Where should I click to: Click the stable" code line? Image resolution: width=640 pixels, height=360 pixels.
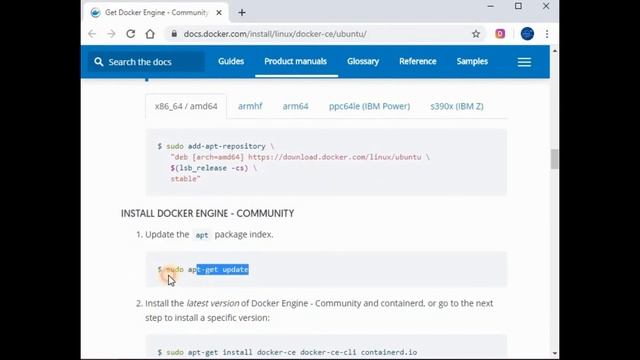tap(185, 179)
